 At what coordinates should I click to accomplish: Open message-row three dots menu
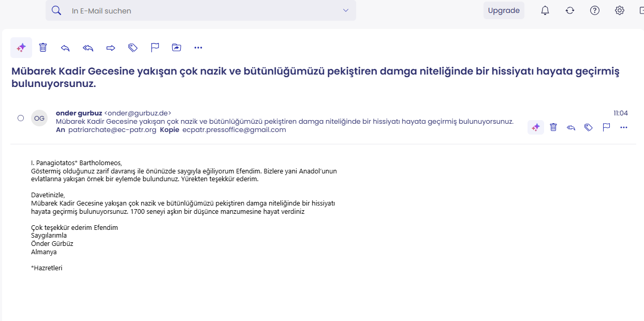pyautogui.click(x=624, y=127)
